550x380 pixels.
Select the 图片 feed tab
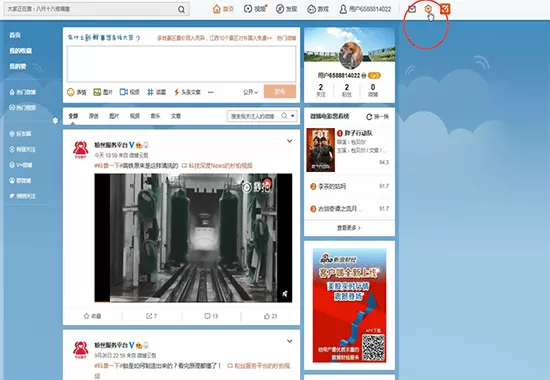pos(114,116)
